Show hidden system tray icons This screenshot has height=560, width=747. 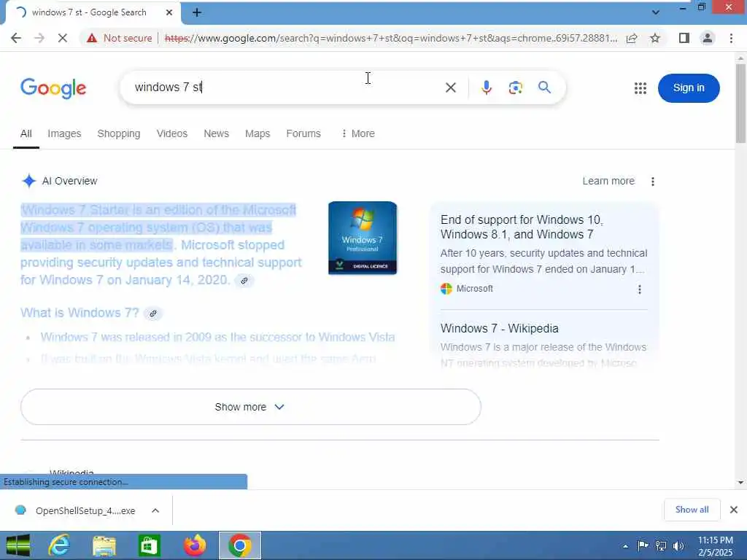coord(625,546)
